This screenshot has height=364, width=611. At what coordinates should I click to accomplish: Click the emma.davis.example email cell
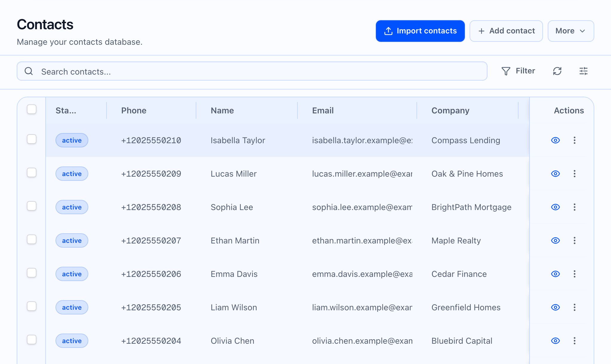[362, 274]
